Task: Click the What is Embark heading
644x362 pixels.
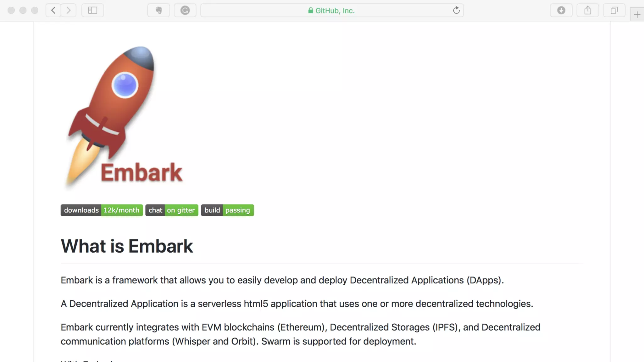Action: tap(127, 246)
